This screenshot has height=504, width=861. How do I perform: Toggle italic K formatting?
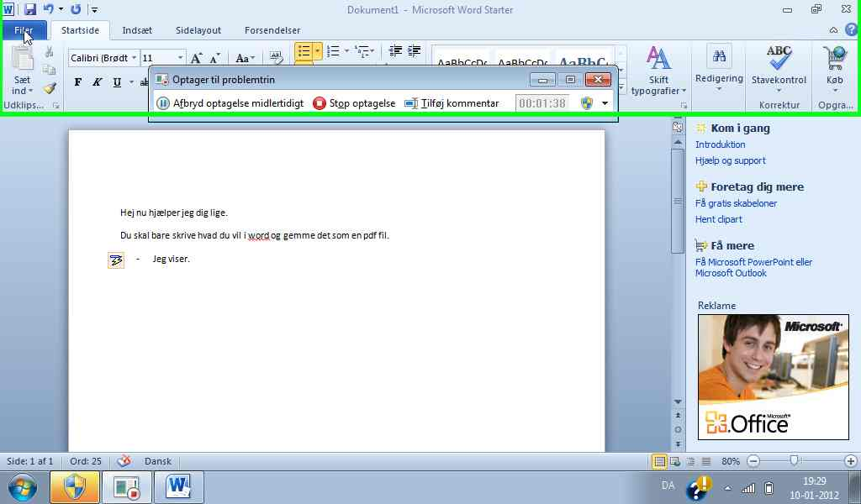click(98, 82)
